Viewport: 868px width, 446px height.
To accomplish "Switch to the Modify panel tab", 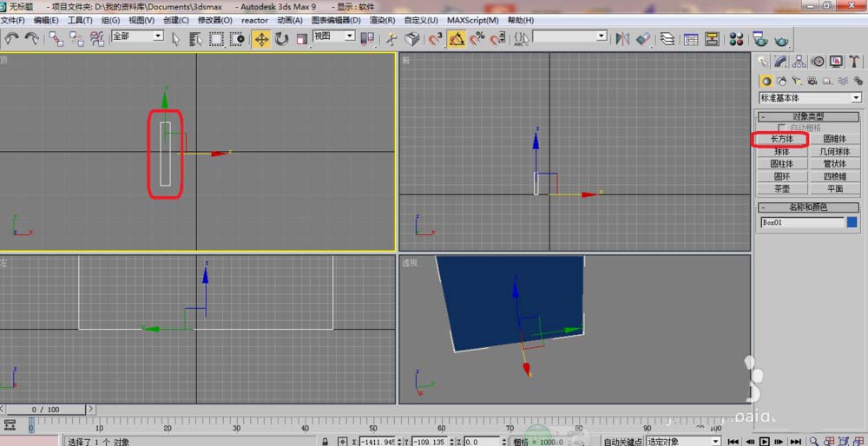I will point(780,62).
